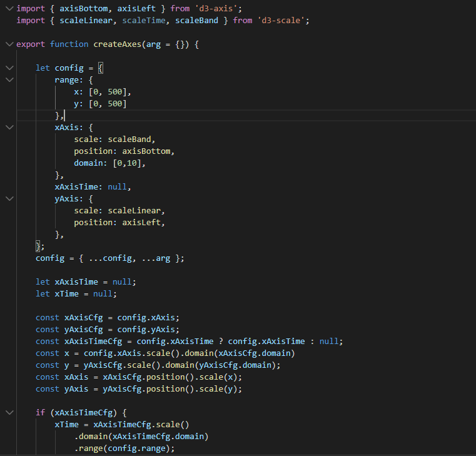Click 'axisLeft' in the d3-axis import
This screenshot has width=476, height=456.
coord(136,9)
